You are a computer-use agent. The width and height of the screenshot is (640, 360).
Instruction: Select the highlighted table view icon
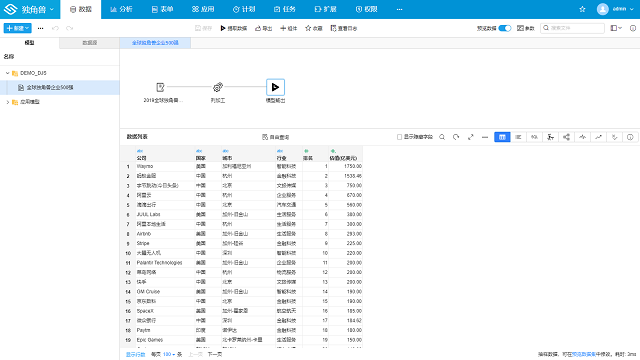(x=502, y=137)
